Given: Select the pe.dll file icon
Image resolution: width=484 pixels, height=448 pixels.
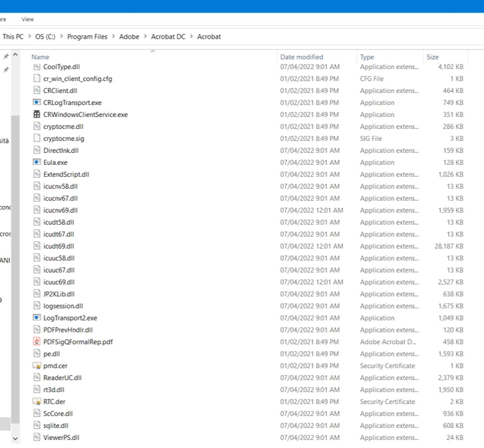Looking at the screenshot, I should (x=37, y=354).
